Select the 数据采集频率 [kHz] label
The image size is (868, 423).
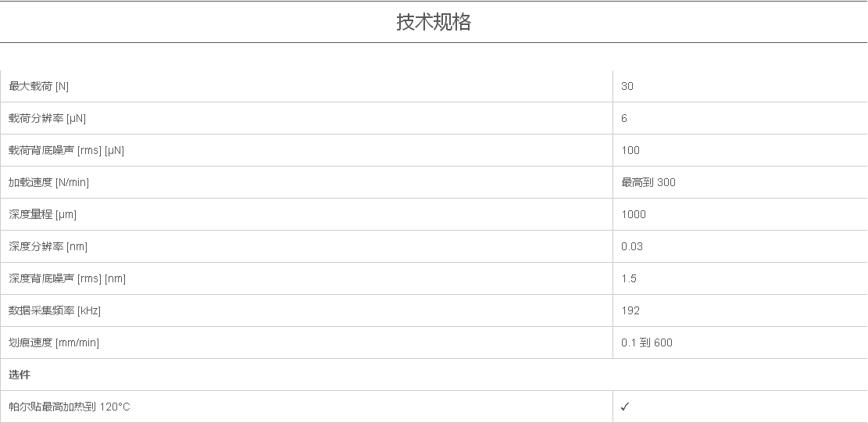pyautogui.click(x=55, y=310)
